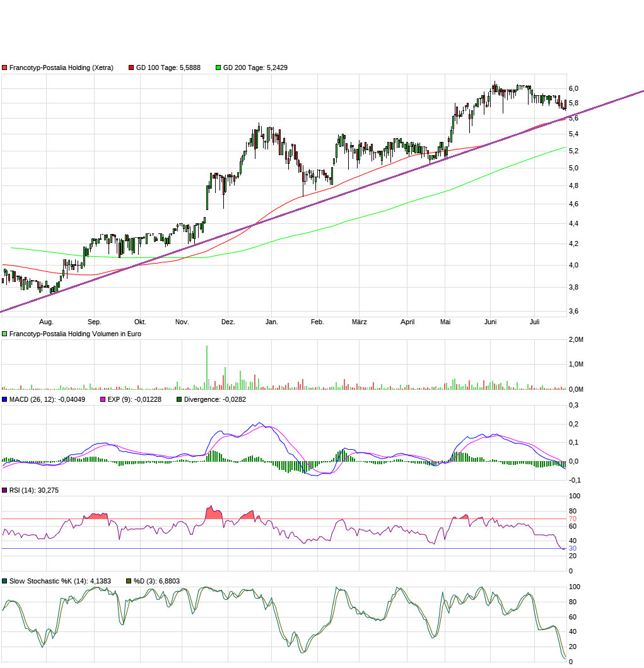Image resolution: width=644 pixels, height=668 pixels.
Task: Click the teal Slow Stochastic %K legend square
Action: pyautogui.click(x=4, y=581)
